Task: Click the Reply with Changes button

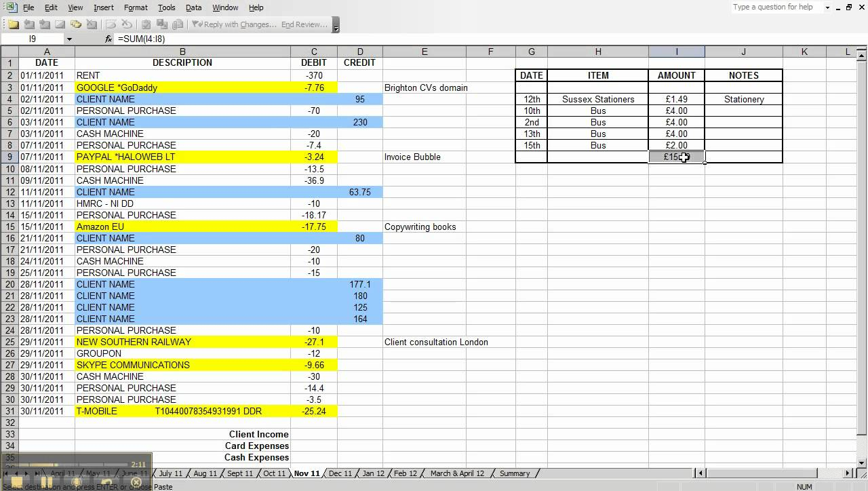Action: (234, 24)
